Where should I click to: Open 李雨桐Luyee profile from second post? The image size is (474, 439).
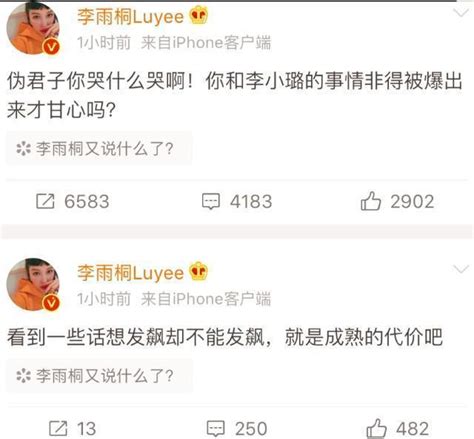coord(131,273)
